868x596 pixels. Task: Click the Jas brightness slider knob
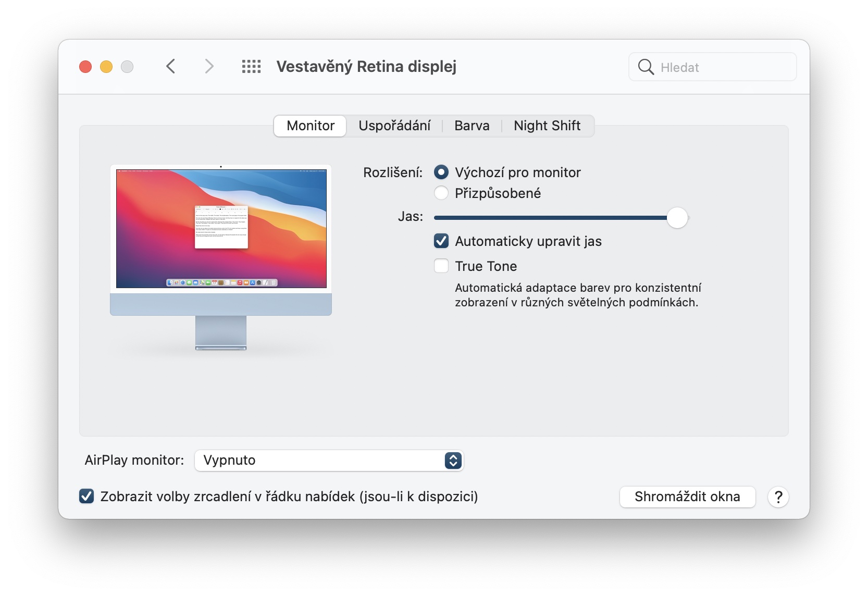677,218
